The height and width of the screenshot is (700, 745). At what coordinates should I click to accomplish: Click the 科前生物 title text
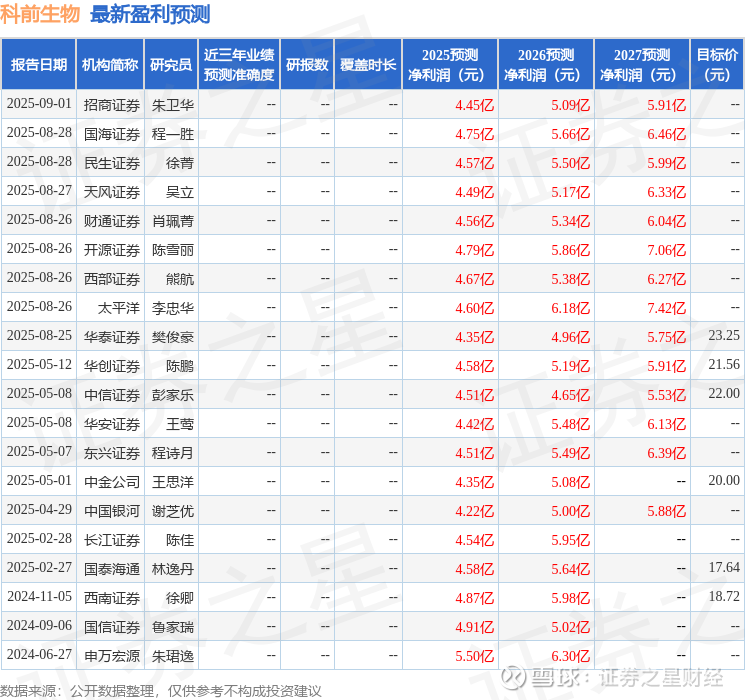tap(40, 14)
